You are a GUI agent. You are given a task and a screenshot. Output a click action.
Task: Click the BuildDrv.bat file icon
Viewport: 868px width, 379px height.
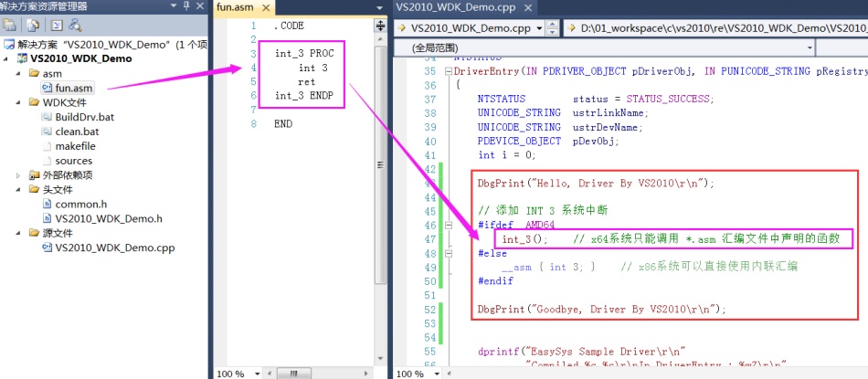tap(47, 117)
